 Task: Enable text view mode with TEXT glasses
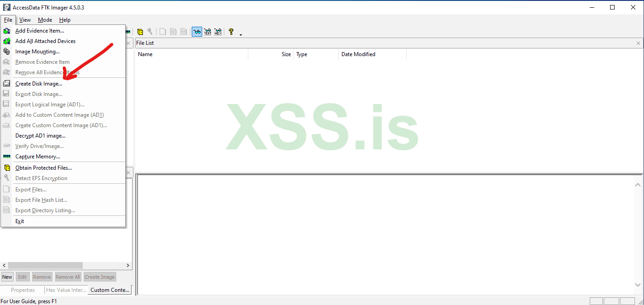[208, 32]
